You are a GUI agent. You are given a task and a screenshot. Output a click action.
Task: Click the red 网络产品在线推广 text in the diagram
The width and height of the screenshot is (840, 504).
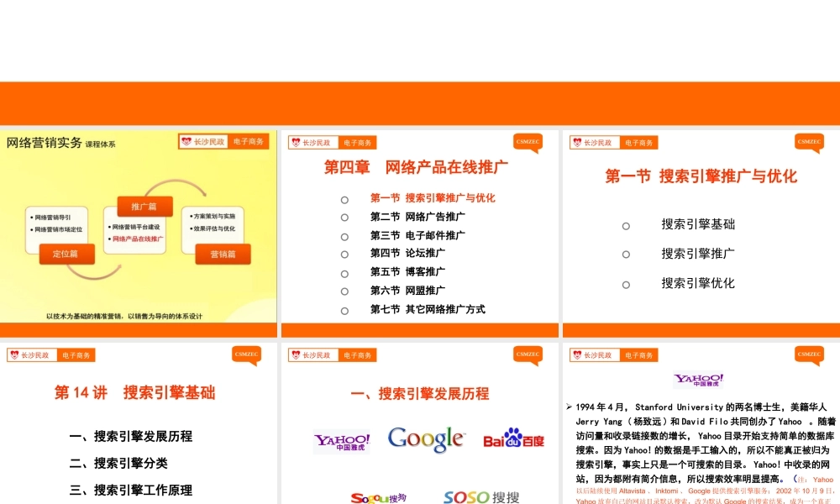[x=136, y=239]
